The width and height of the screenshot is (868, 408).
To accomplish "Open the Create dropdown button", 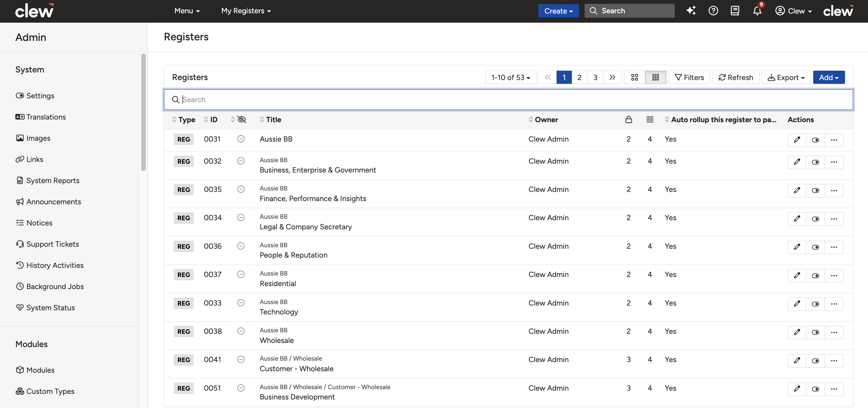I will click(558, 11).
